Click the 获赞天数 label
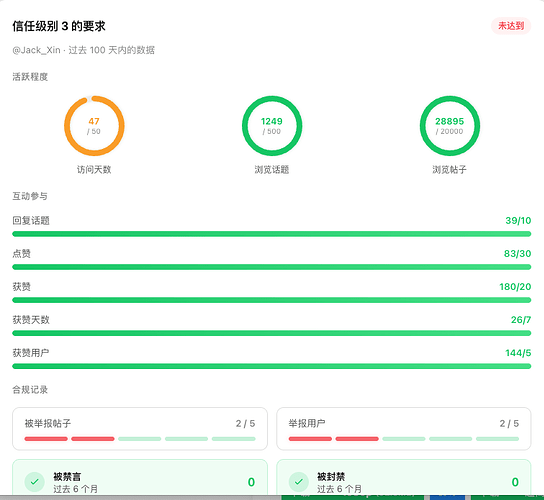This screenshot has width=544, height=500. [31, 320]
